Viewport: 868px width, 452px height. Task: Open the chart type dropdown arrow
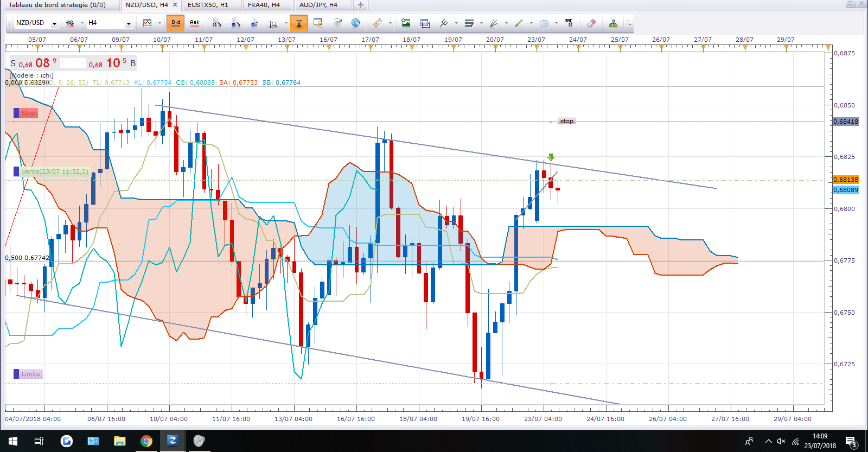159,23
